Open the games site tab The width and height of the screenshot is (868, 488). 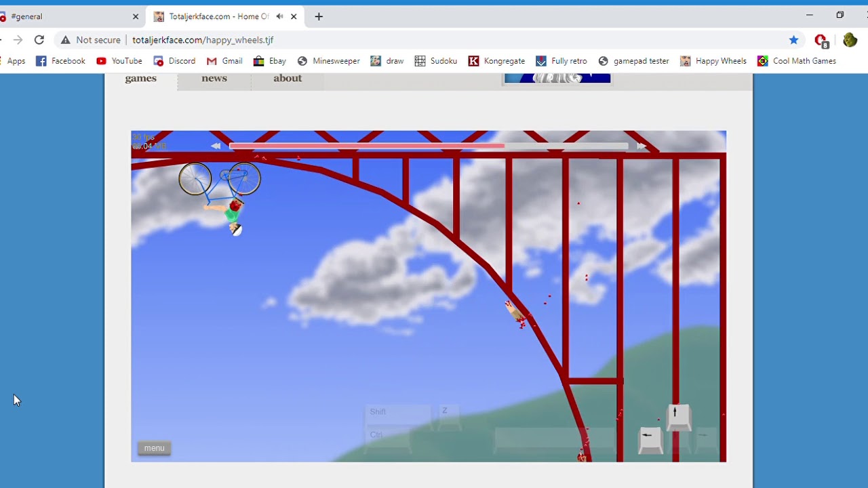141,79
